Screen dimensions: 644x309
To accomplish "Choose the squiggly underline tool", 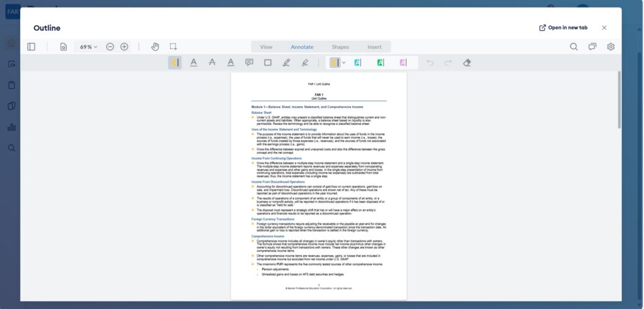I will 231,63.
